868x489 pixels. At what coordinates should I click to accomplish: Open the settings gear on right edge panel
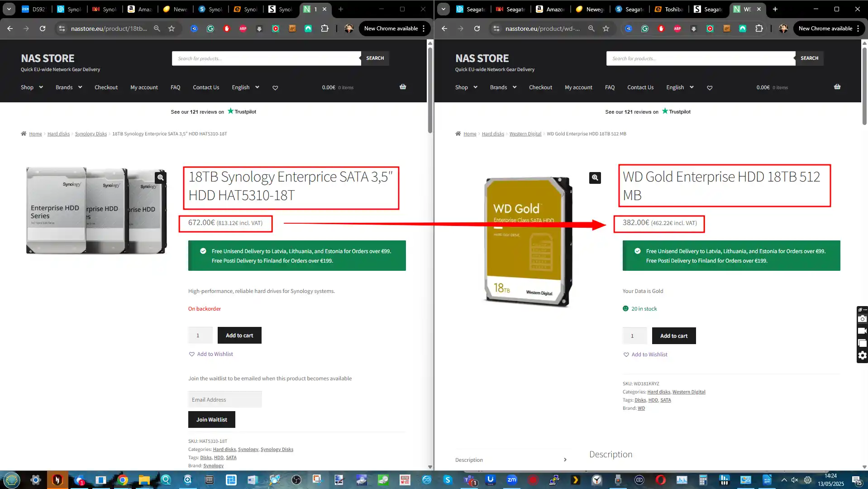point(863,355)
